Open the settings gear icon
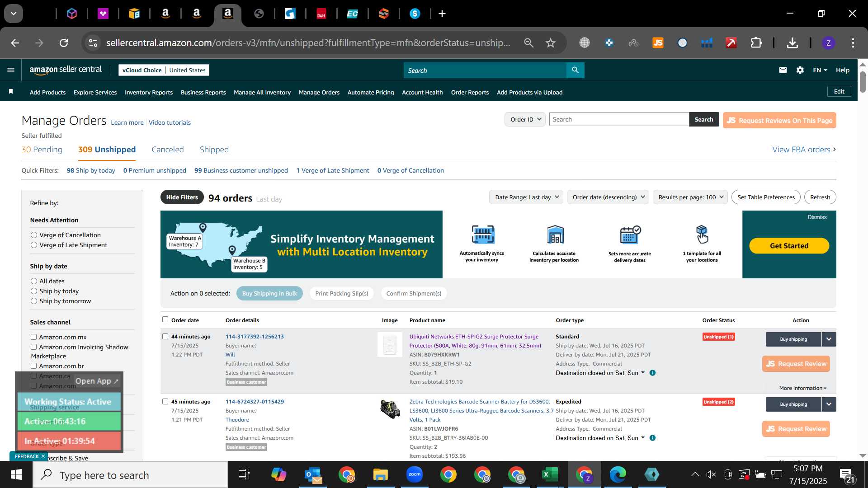This screenshot has height=488, width=868. (x=800, y=70)
